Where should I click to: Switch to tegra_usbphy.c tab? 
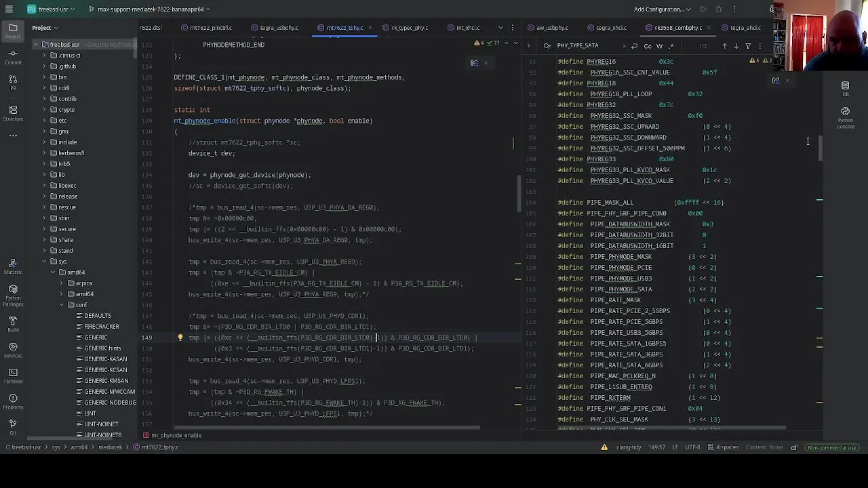[x=274, y=28]
